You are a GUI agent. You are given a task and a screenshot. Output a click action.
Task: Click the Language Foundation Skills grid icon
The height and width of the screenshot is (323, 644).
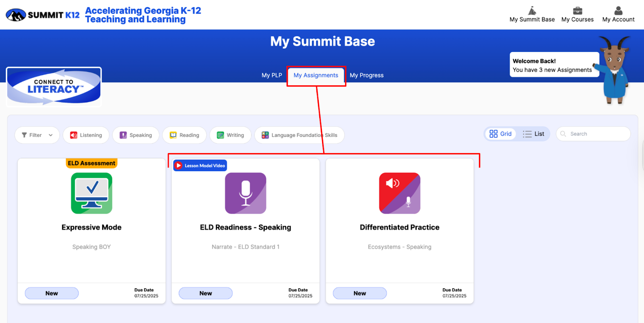pyautogui.click(x=265, y=135)
